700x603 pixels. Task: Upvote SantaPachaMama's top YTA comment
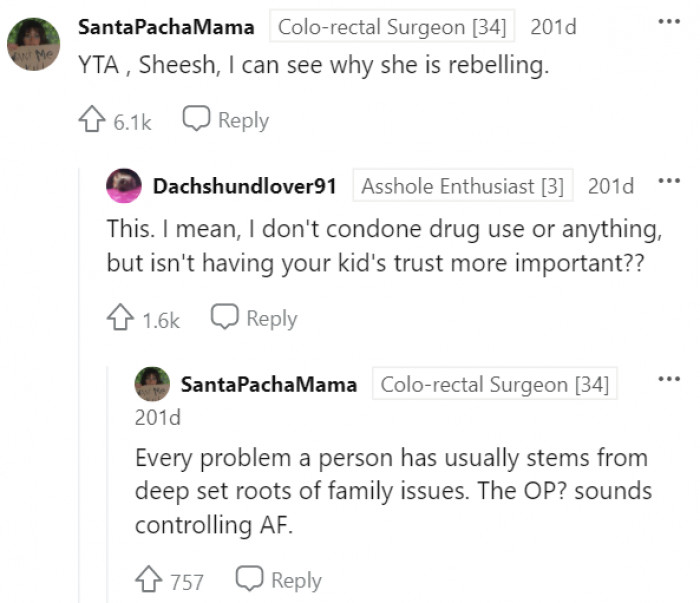click(x=94, y=121)
